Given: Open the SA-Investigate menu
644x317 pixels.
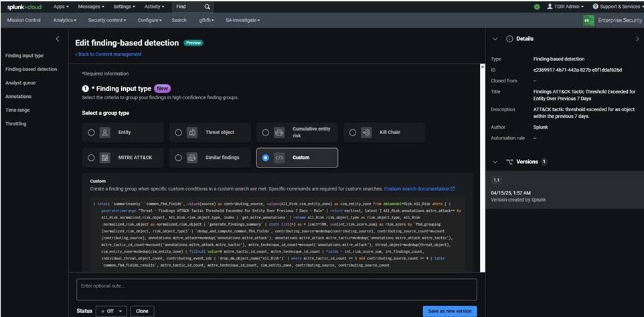Looking at the screenshot, I should point(243,20).
